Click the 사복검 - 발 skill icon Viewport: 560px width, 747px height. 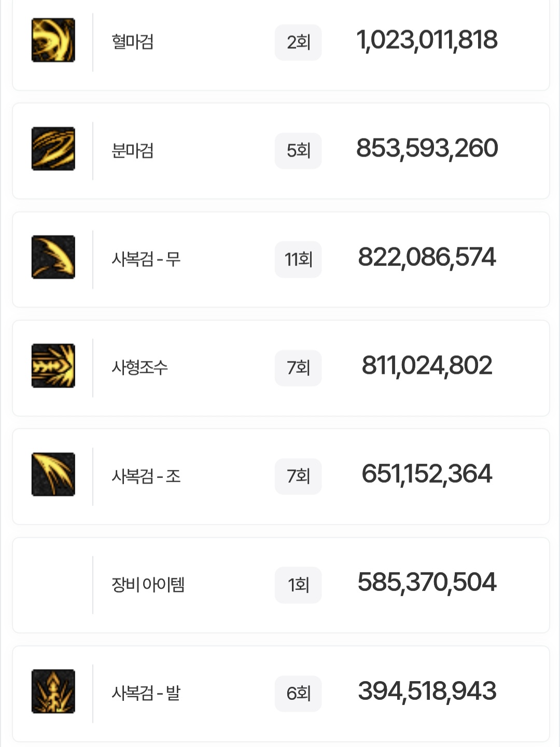53,692
